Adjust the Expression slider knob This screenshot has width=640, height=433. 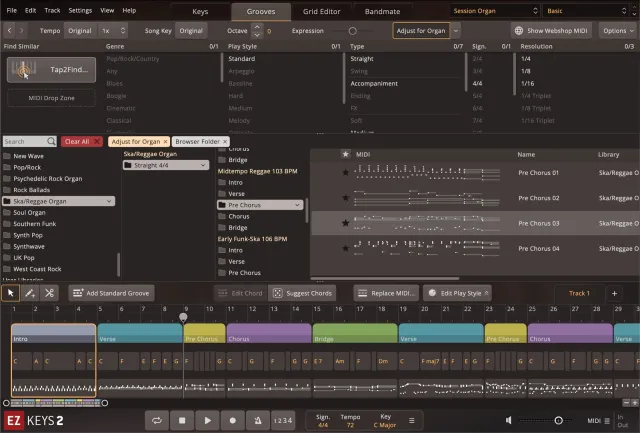[353, 31]
